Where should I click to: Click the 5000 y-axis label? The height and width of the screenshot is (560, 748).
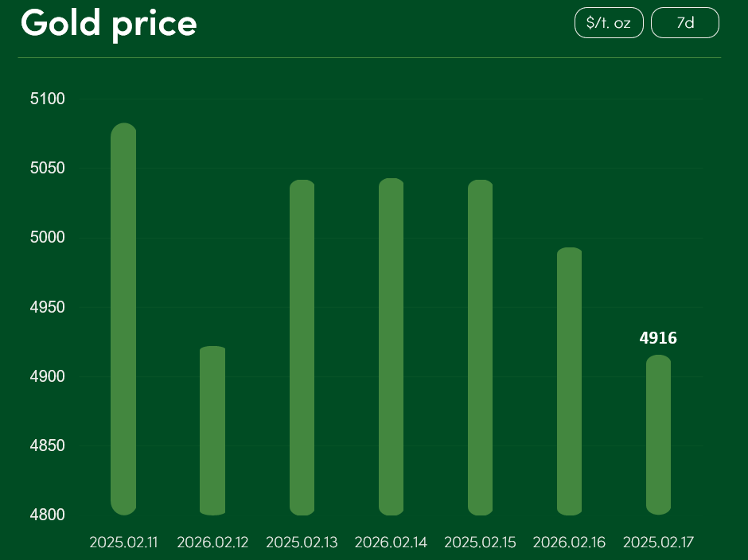coord(48,238)
